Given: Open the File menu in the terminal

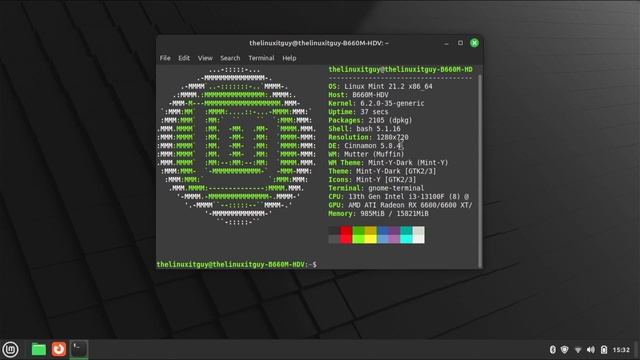Looking at the screenshot, I should coord(165,58).
